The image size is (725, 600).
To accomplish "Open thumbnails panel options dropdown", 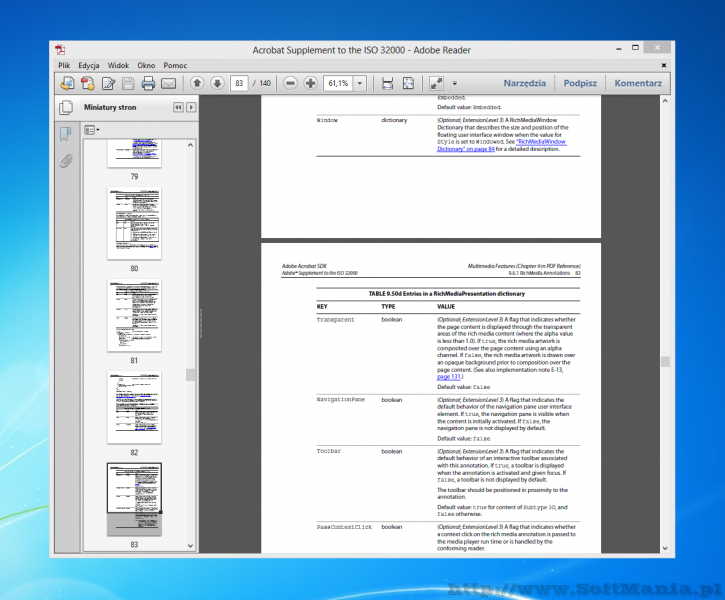I will tap(92, 130).
